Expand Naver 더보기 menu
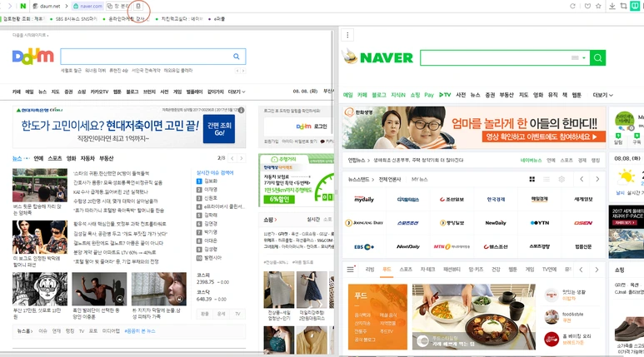 coord(602,95)
